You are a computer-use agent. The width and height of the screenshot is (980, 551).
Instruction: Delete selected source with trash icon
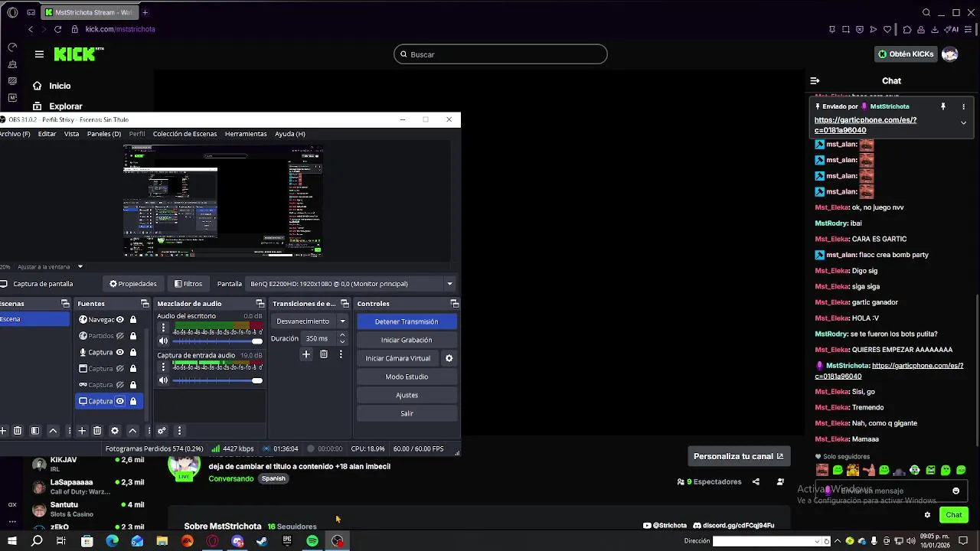(x=97, y=431)
